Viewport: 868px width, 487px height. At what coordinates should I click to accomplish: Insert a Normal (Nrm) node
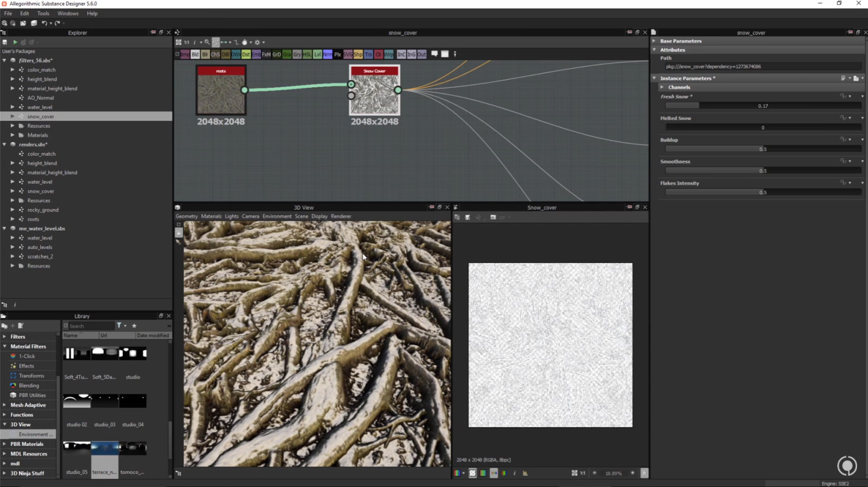[327, 54]
